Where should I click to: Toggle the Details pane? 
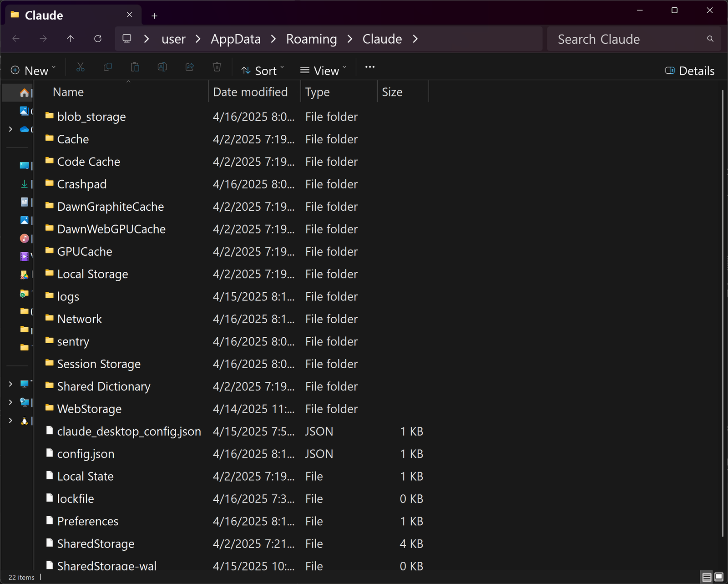pyautogui.click(x=690, y=71)
